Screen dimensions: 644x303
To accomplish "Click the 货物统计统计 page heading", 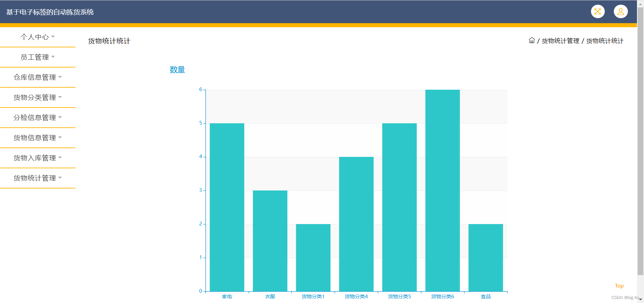I will (109, 41).
